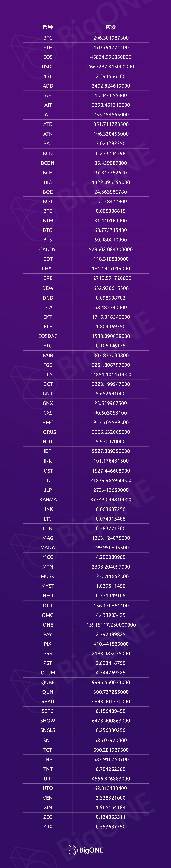
Task: Select the XIN amount 1.965164184
Action: [111, 807]
